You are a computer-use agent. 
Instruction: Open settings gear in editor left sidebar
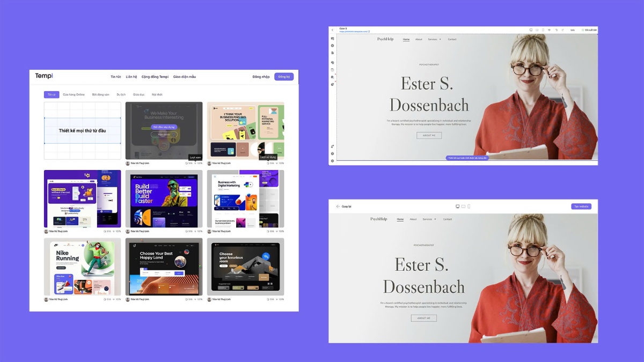[x=333, y=160]
